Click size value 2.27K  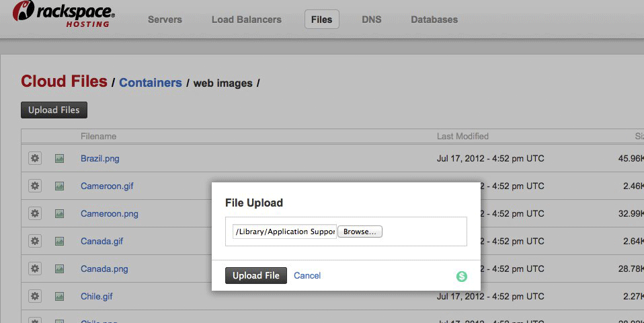(x=633, y=296)
